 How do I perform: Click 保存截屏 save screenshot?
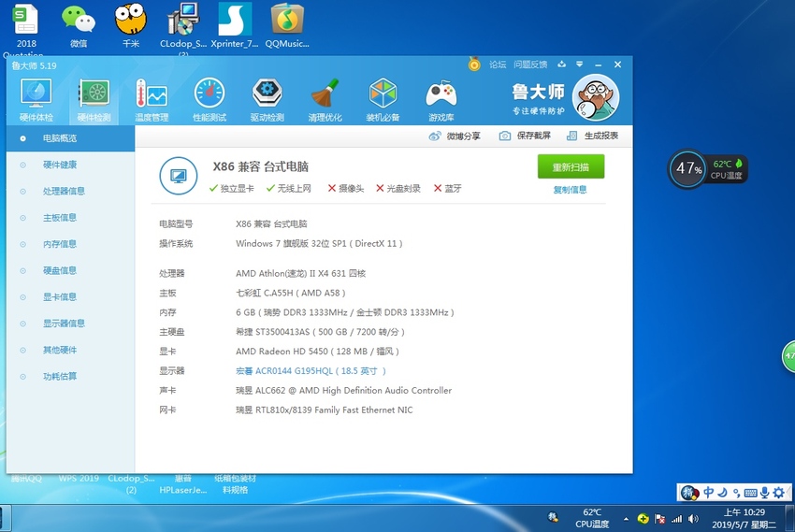[525, 136]
